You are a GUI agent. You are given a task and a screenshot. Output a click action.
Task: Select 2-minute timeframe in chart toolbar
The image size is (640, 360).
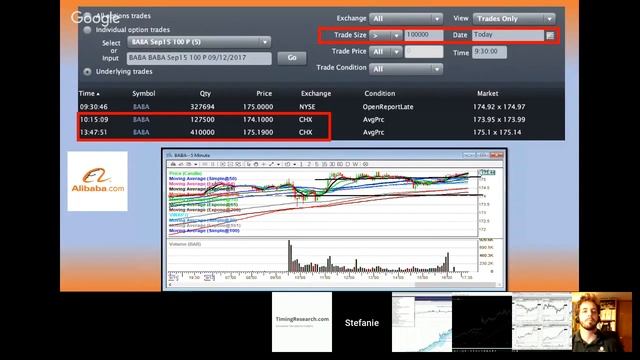[309, 164]
